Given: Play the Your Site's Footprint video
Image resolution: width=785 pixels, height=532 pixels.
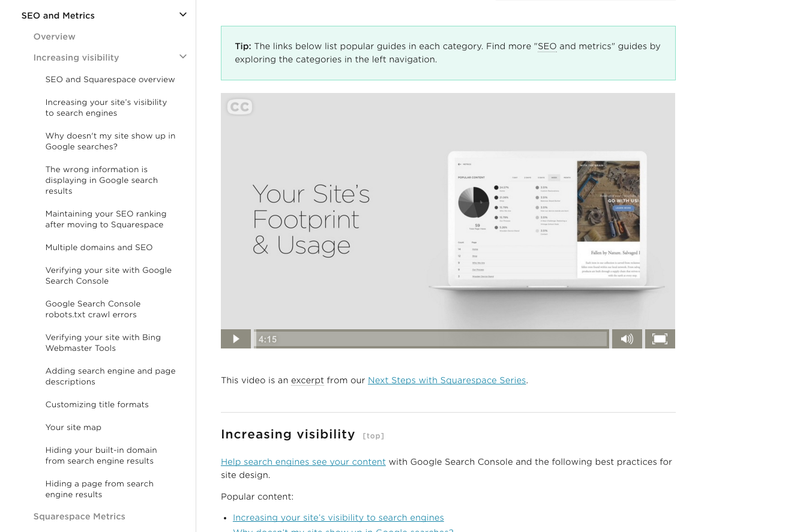Looking at the screenshot, I should pos(236,339).
